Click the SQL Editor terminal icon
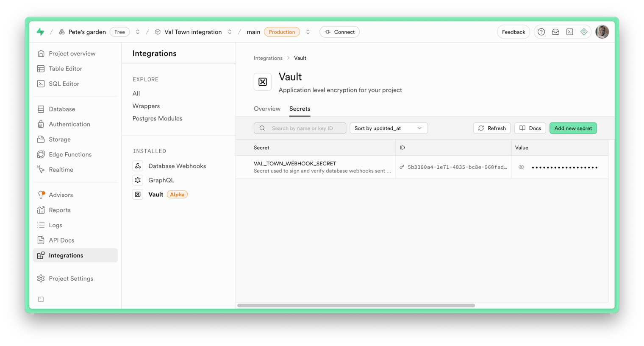The width and height of the screenshot is (644, 346). point(41,84)
